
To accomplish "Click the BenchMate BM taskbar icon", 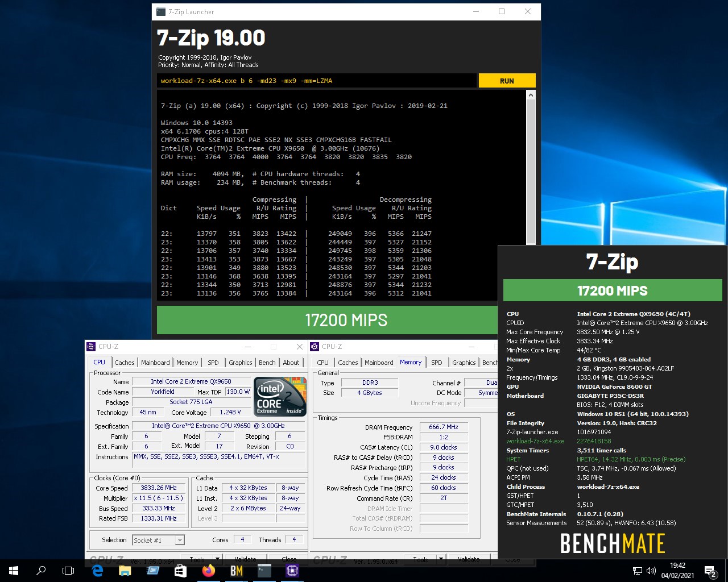I will coord(237,571).
